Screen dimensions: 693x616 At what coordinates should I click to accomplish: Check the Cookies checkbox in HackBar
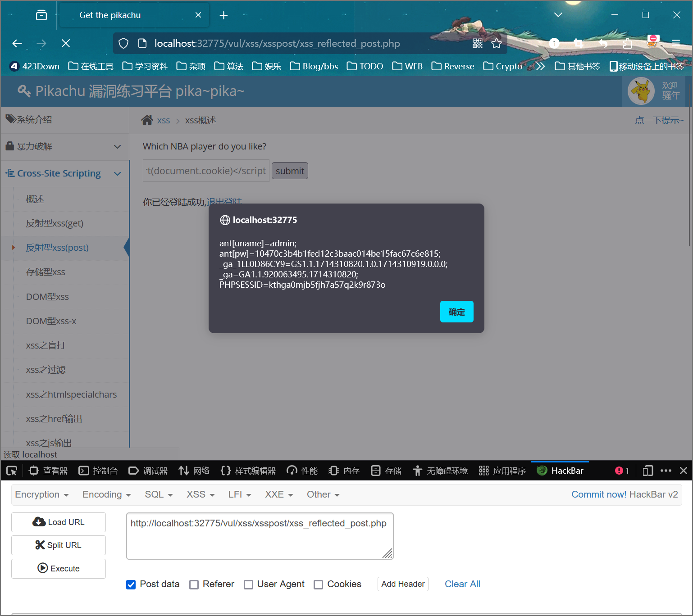click(x=319, y=584)
